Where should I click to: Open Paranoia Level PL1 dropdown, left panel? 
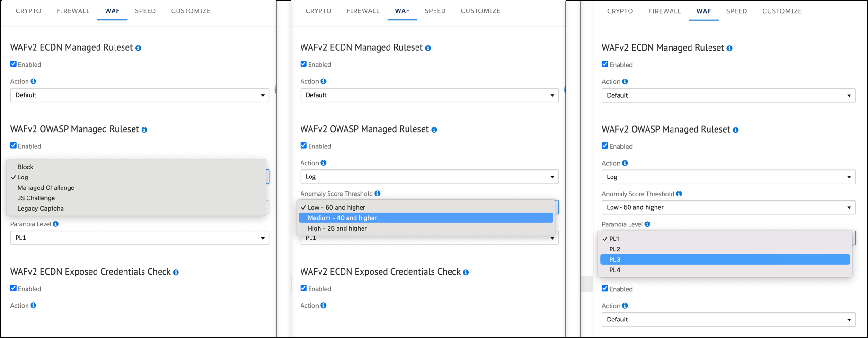(x=140, y=238)
